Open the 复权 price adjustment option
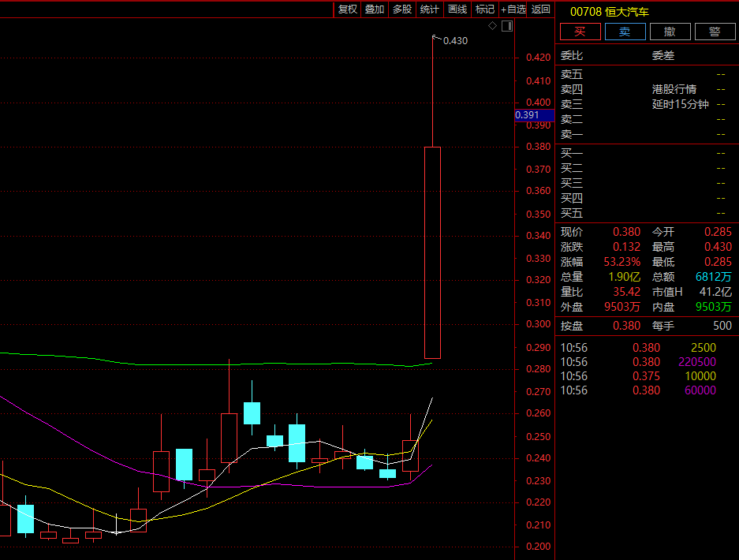Image resolution: width=739 pixels, height=560 pixels. coord(347,9)
